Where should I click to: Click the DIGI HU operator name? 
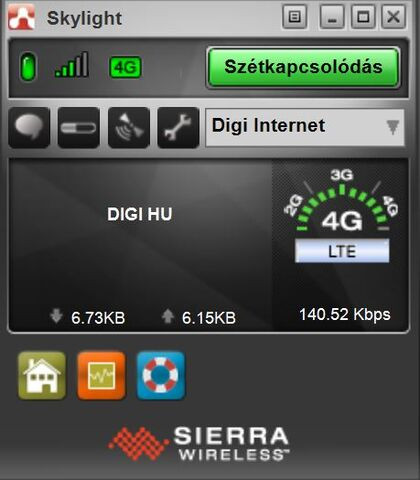pyautogui.click(x=140, y=214)
